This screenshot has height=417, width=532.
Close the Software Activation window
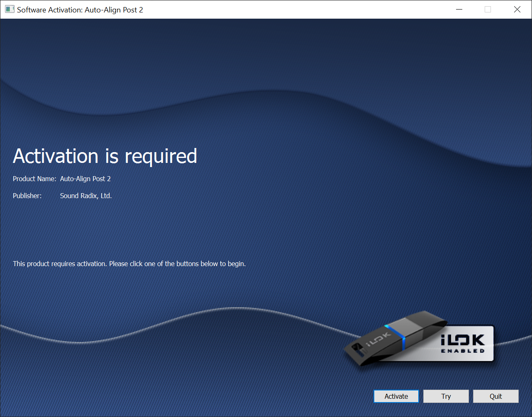(517, 9)
